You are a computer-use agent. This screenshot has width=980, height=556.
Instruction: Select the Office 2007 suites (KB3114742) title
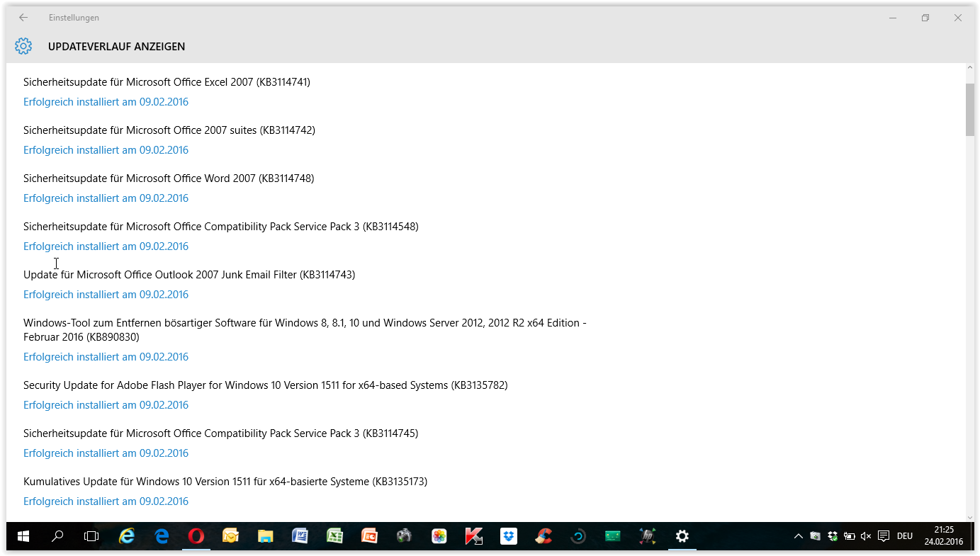click(x=169, y=130)
